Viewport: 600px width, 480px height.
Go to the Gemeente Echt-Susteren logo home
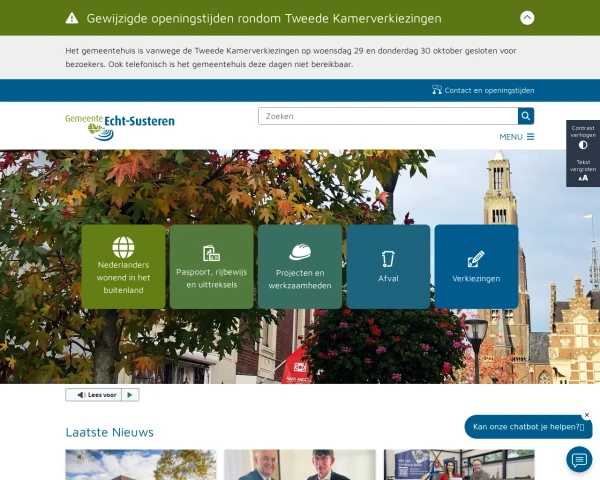tap(120, 127)
